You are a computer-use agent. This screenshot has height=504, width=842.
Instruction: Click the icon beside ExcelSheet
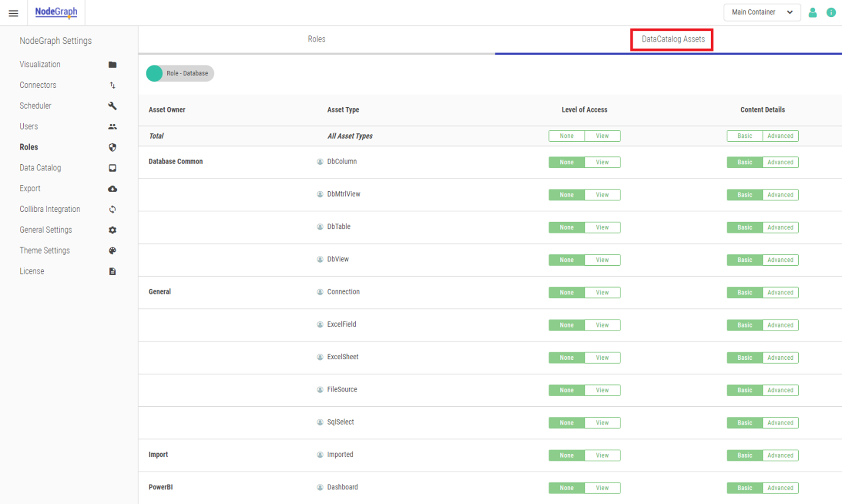(320, 357)
